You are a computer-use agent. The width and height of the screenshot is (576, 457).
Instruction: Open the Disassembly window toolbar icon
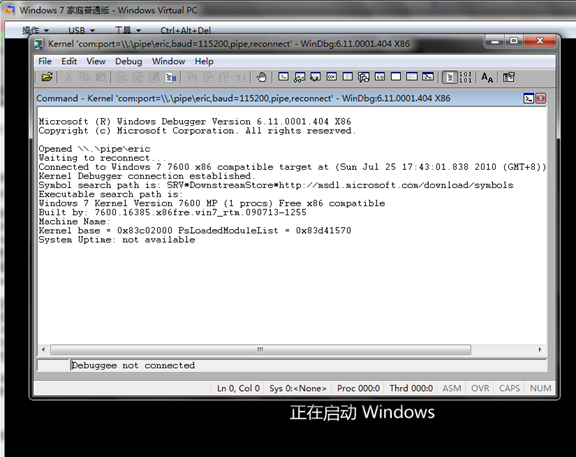tap(380, 77)
